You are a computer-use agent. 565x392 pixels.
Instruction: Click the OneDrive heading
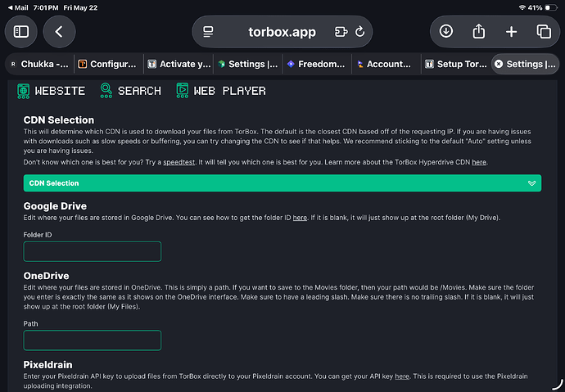46,276
